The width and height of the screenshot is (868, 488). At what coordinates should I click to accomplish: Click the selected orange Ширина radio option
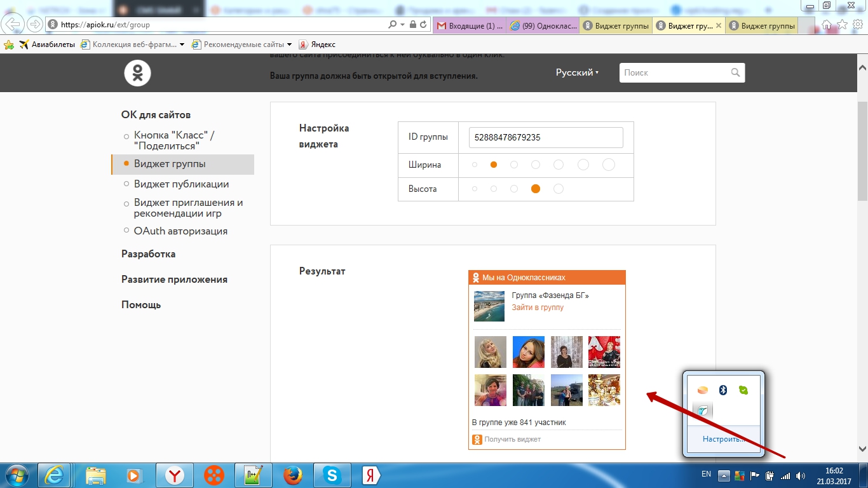point(494,165)
